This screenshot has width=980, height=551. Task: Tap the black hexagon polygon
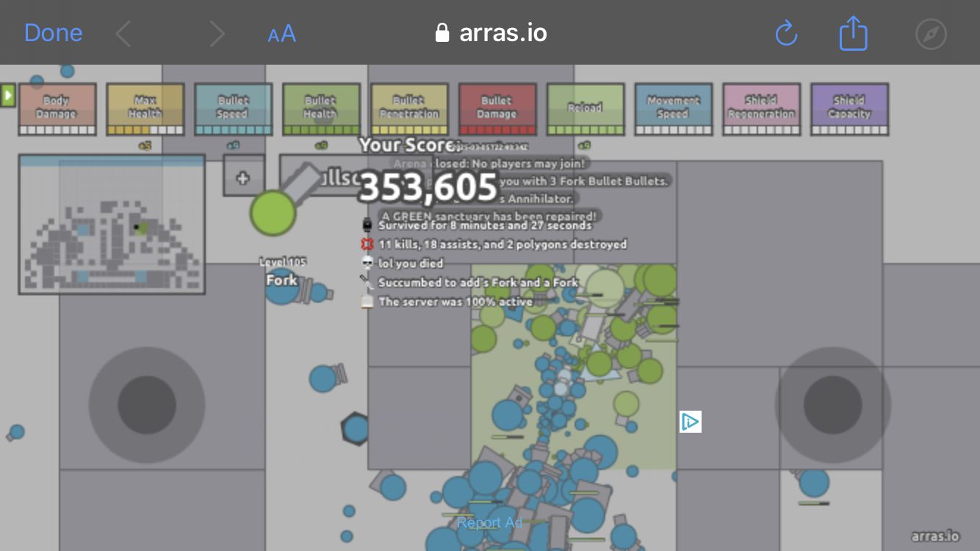click(356, 428)
